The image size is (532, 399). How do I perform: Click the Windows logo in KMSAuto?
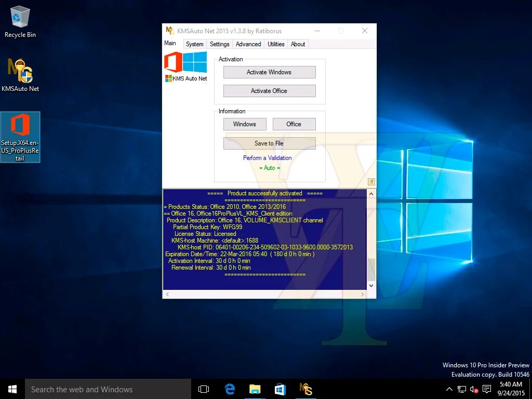[x=195, y=62]
